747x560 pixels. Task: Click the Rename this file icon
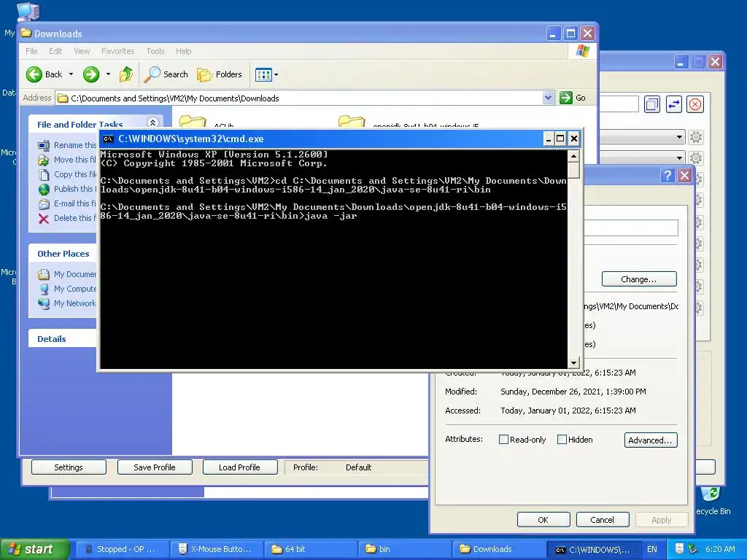click(44, 145)
